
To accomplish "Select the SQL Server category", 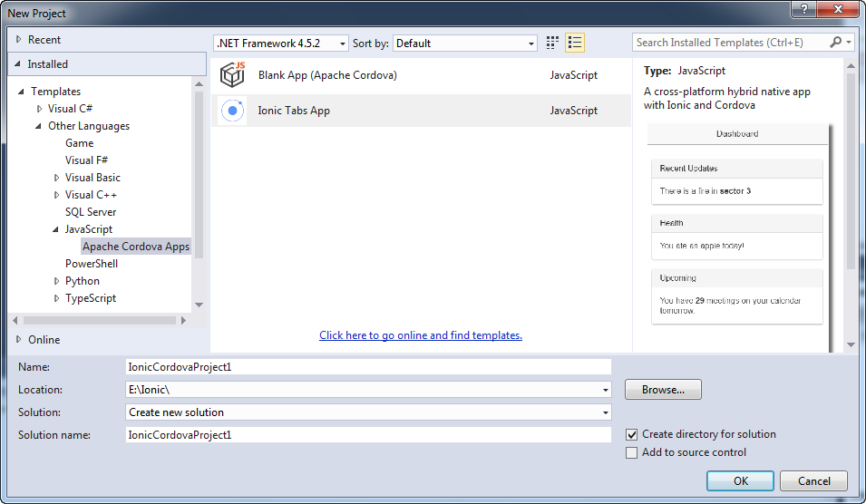I will (x=91, y=212).
